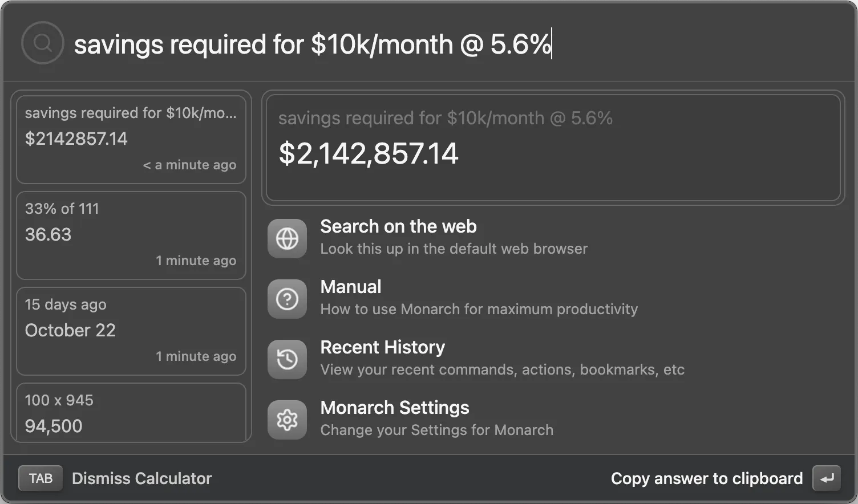Viewport: 858px width, 504px height.
Task: Click the large $2,142,857.14 calculator result
Action: pyautogui.click(x=369, y=154)
